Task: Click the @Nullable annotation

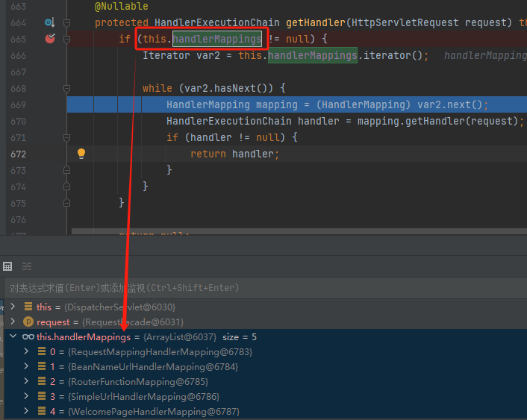Action: (x=122, y=6)
